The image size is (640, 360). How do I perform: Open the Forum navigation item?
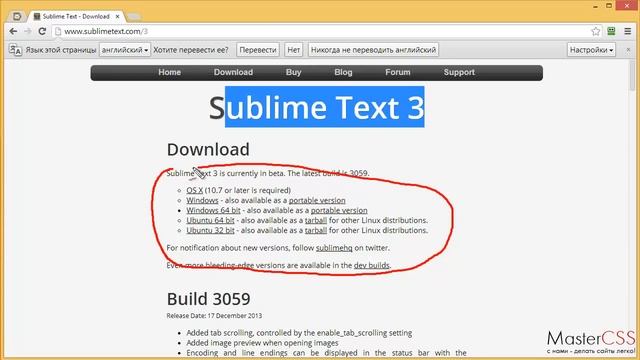click(398, 72)
